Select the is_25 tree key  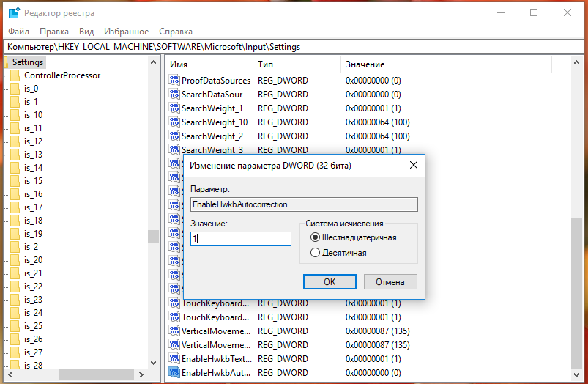tap(33, 326)
